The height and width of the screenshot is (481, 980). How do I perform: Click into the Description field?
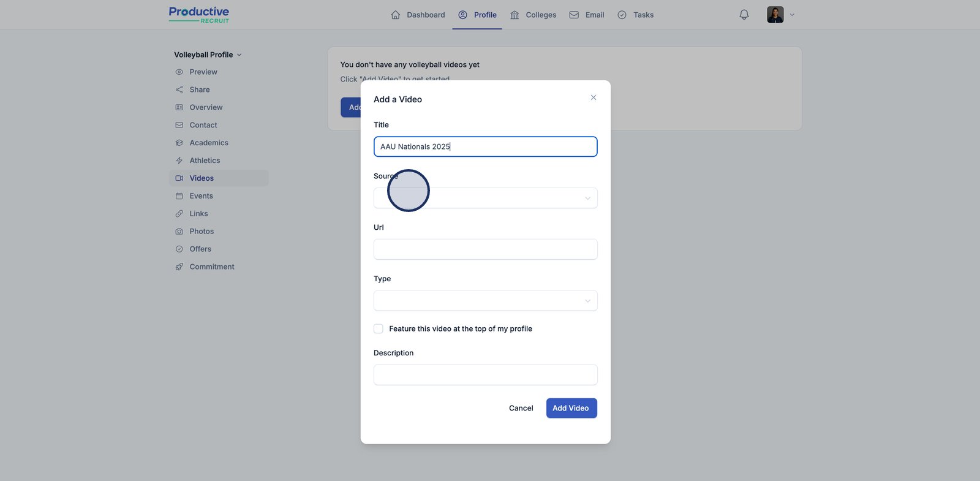(x=485, y=375)
